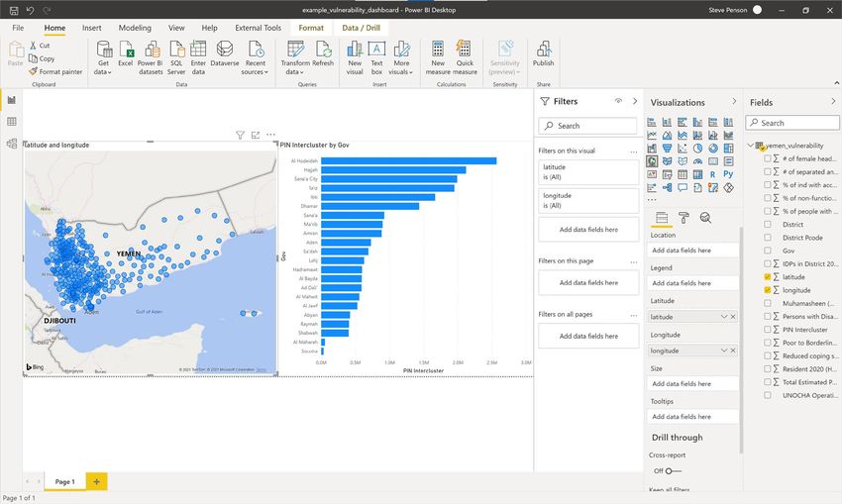Open the External Tools ribbon tab

click(x=258, y=28)
